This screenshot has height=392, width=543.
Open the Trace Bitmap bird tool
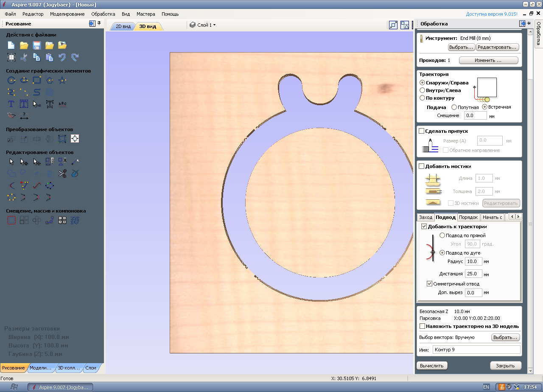tap(11, 115)
